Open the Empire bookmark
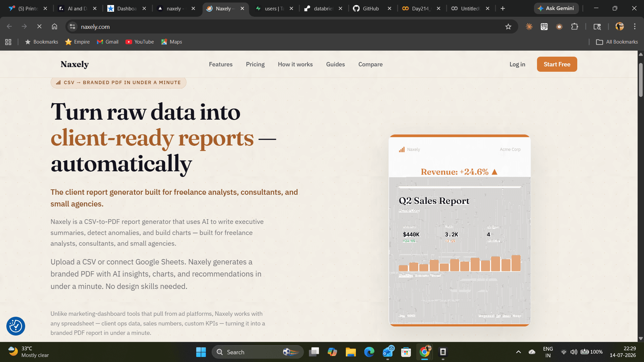The width and height of the screenshot is (644, 362). coord(77,42)
